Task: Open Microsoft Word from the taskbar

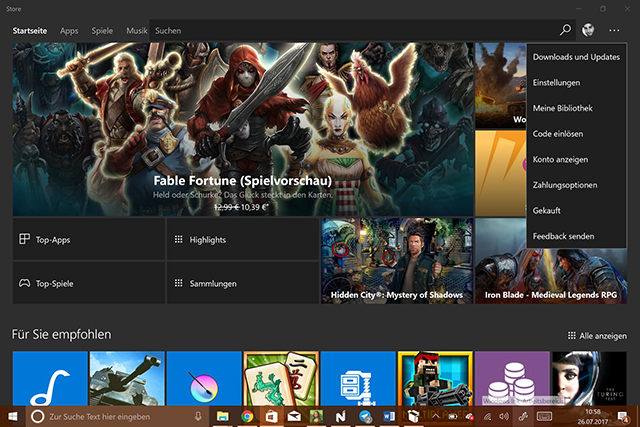Action: [389, 416]
